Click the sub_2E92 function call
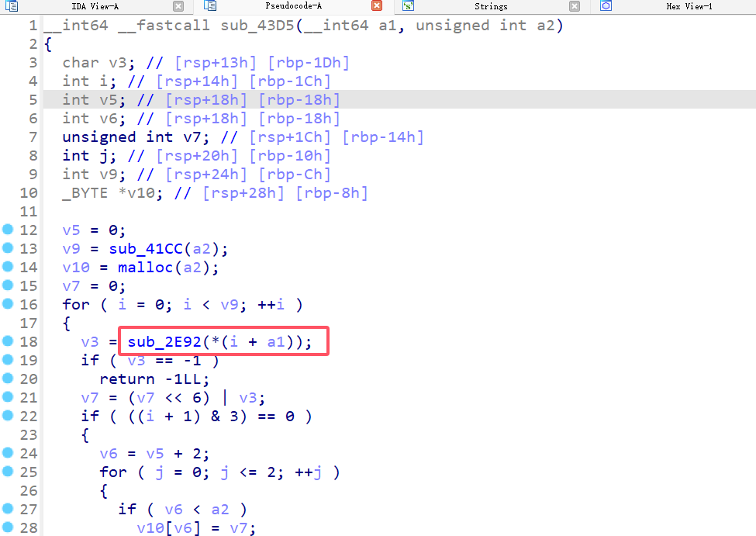The width and height of the screenshot is (756, 536). [x=164, y=341]
